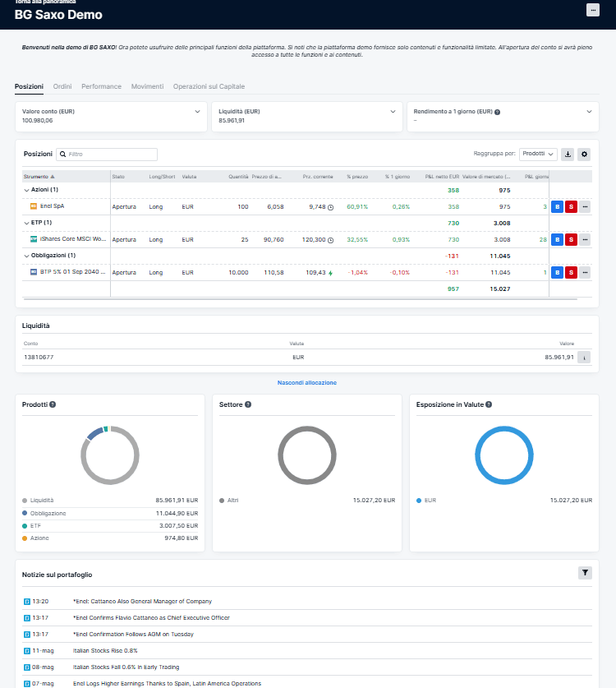
Task: Go back via Torna alla panoramica link
Action: (45, 2)
